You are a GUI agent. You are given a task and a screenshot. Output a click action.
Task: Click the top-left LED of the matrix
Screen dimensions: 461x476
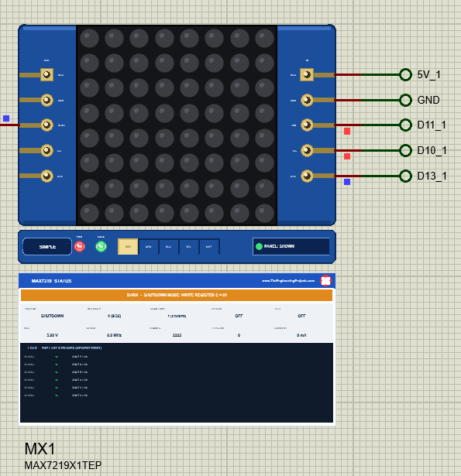click(x=89, y=38)
